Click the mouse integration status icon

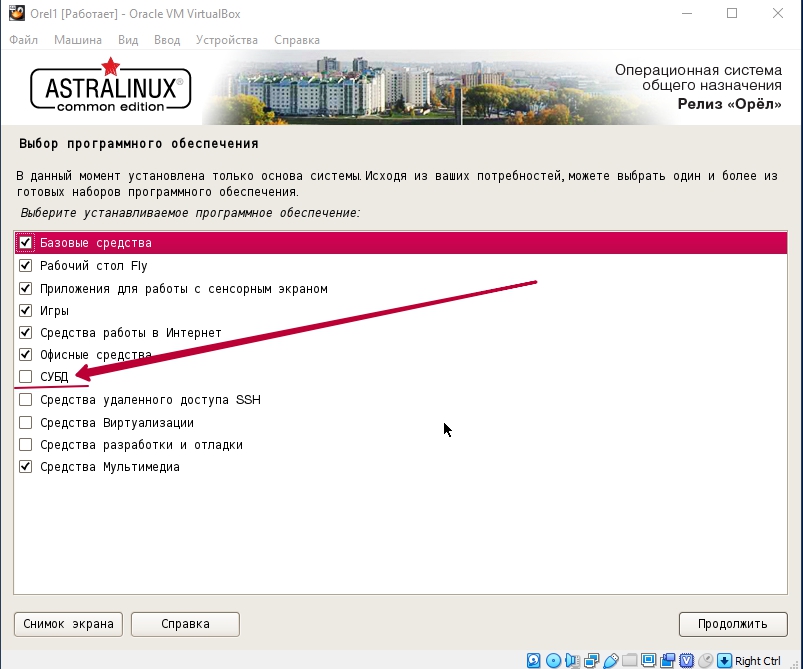[706, 661]
